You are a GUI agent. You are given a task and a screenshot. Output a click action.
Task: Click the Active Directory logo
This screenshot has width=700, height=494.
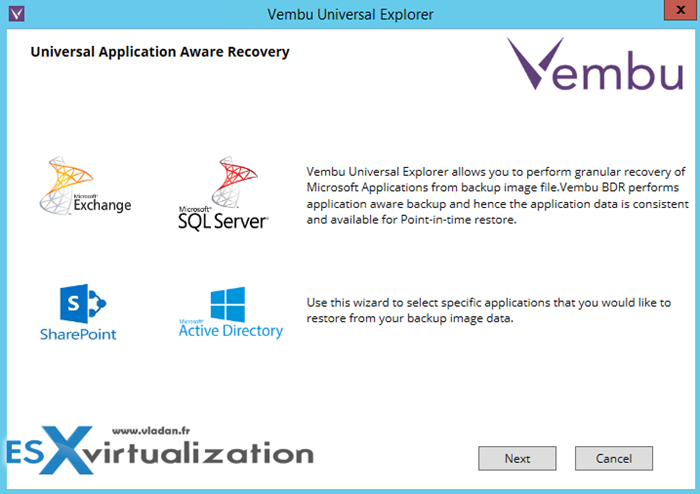pos(231,312)
